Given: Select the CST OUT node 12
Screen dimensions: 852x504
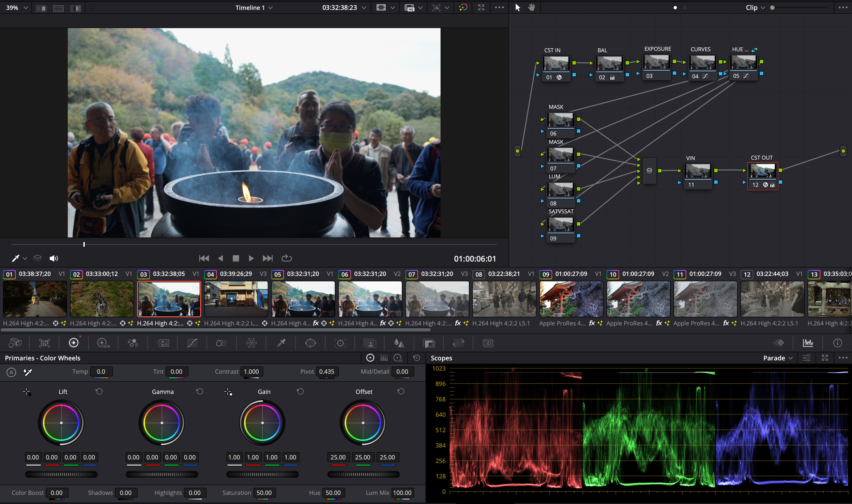Looking at the screenshot, I should pyautogui.click(x=762, y=171).
